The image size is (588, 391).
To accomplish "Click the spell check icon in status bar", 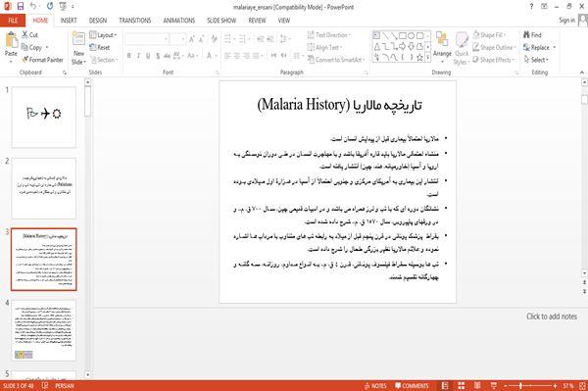I will pos(45,386).
